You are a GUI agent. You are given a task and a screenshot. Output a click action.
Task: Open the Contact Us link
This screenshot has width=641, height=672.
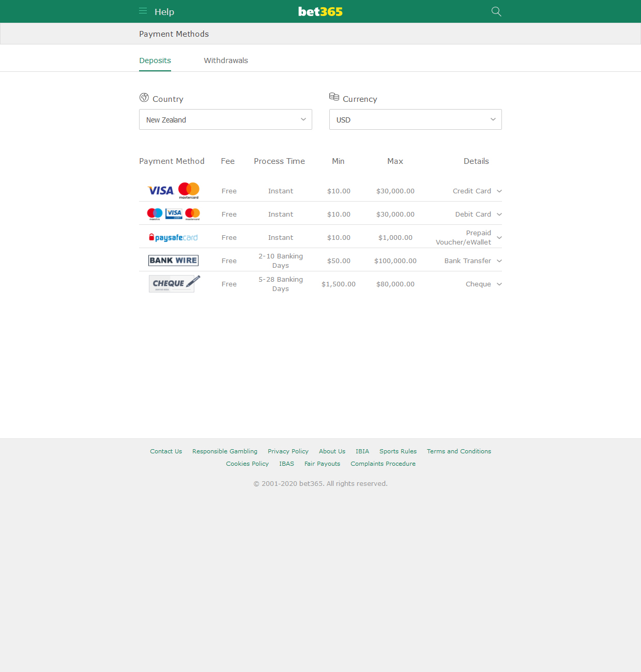click(166, 451)
